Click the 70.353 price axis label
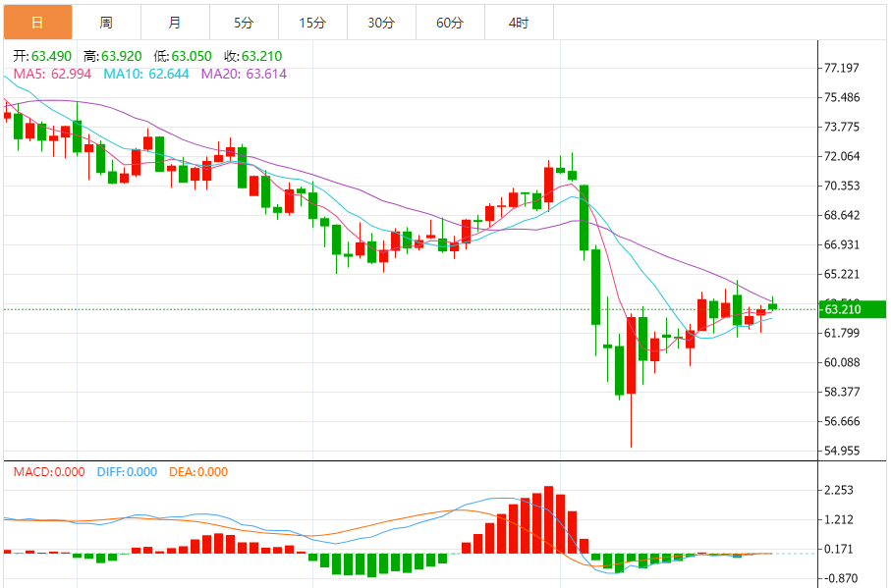The image size is (891, 588). point(842,187)
